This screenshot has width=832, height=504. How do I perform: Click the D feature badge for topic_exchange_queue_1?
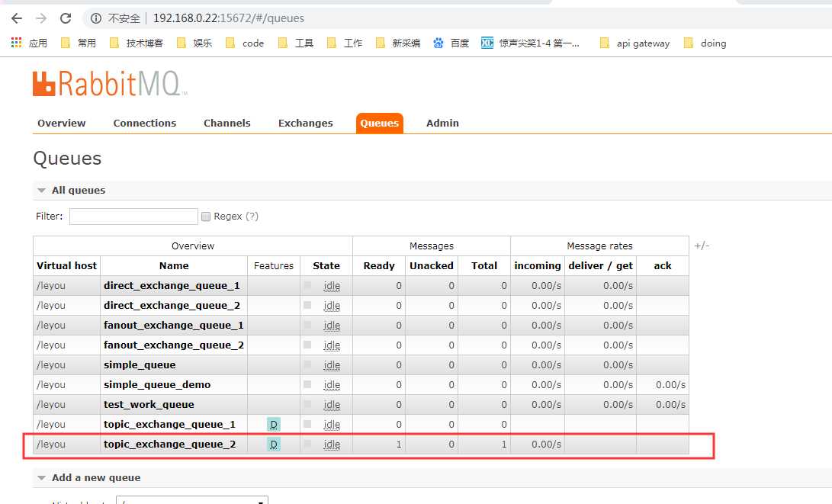click(274, 425)
